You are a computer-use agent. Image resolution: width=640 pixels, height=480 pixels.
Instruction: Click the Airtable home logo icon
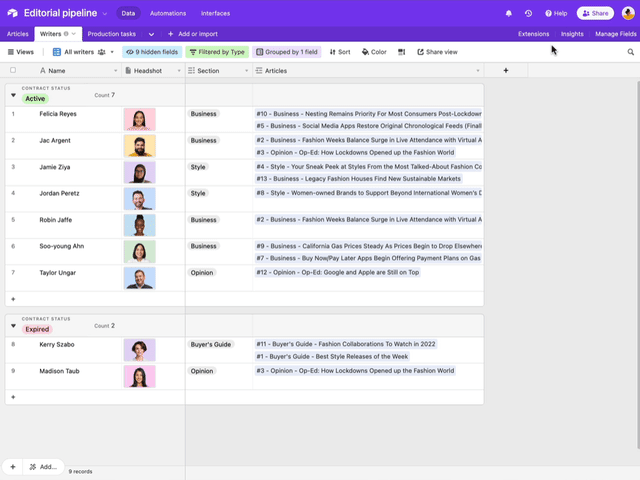(x=13, y=13)
